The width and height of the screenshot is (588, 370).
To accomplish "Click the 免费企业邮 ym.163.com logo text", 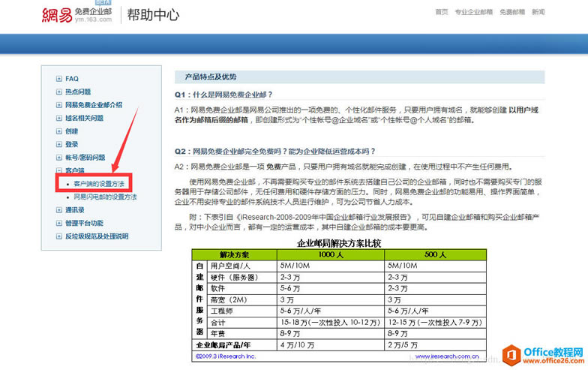I will coord(93,15).
